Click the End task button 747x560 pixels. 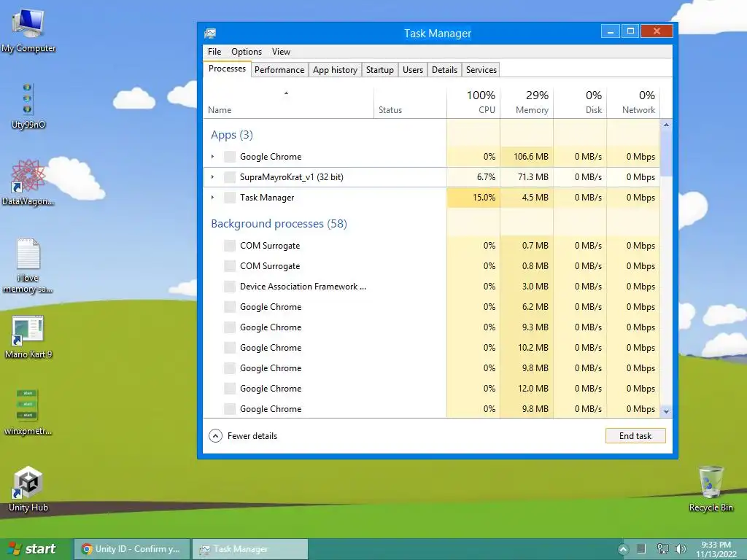click(635, 436)
